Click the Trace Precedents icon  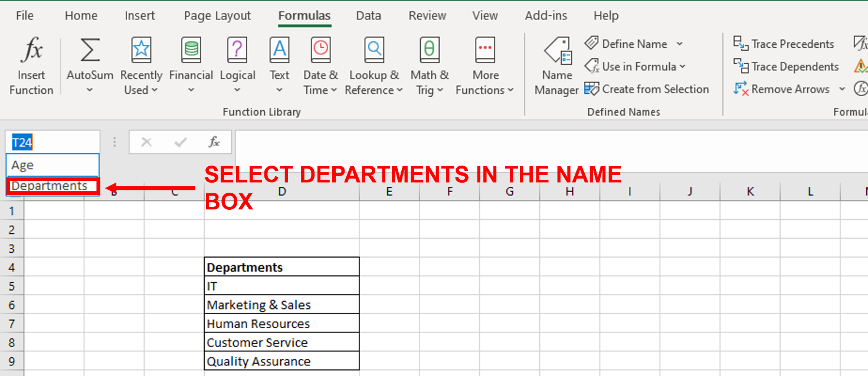(x=785, y=44)
